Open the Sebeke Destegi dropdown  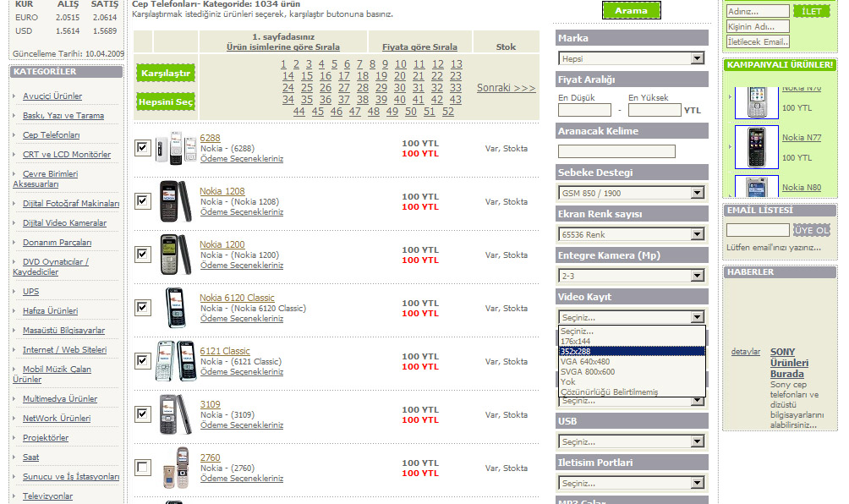tap(632, 193)
